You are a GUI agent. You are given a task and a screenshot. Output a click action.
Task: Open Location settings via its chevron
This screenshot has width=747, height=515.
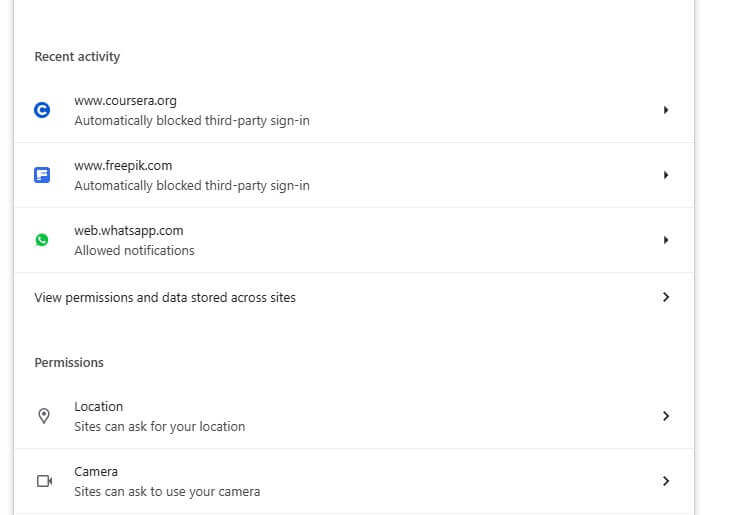click(x=666, y=416)
